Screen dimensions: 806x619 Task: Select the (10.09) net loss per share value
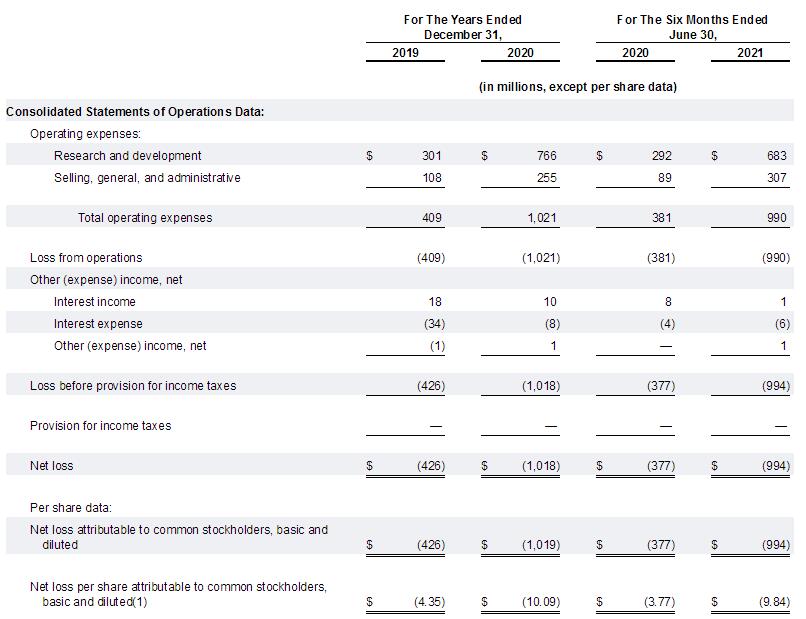click(541, 602)
